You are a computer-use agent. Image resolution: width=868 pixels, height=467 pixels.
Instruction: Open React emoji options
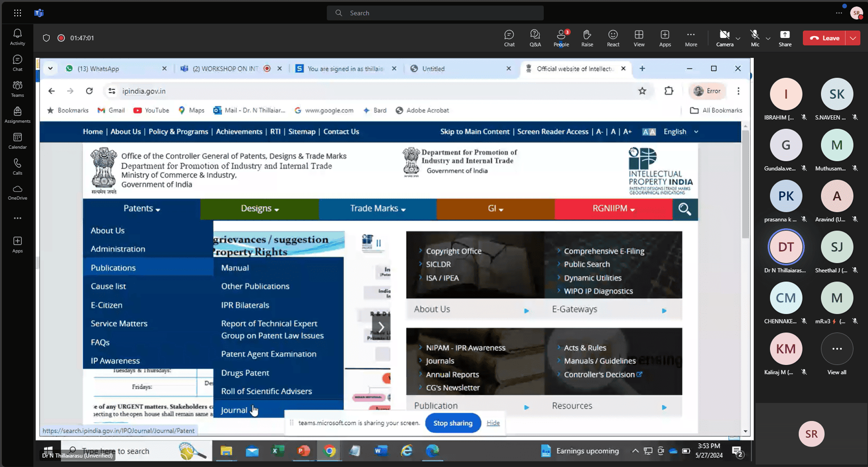click(x=613, y=38)
